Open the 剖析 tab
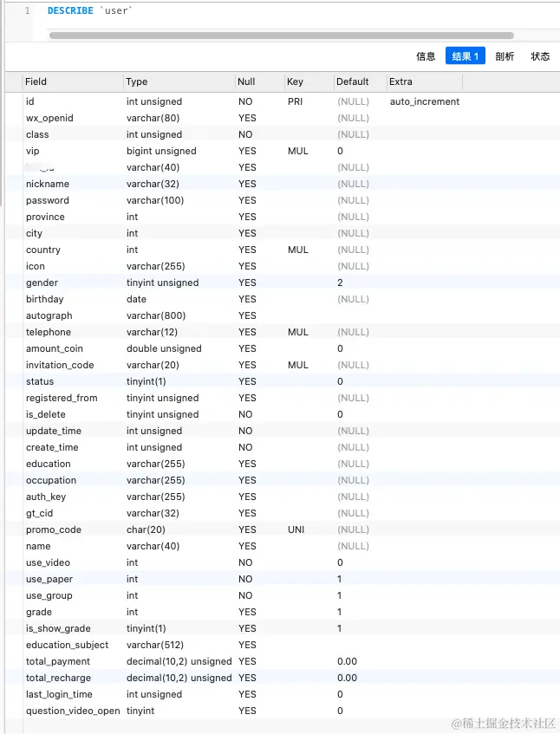The image size is (560, 734). coord(505,56)
